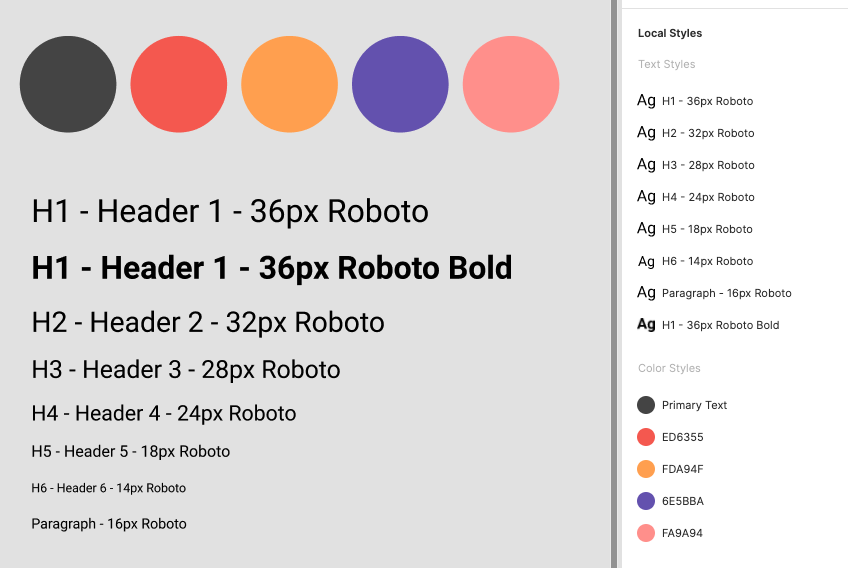Click the purple circle on canvas

coord(400,84)
